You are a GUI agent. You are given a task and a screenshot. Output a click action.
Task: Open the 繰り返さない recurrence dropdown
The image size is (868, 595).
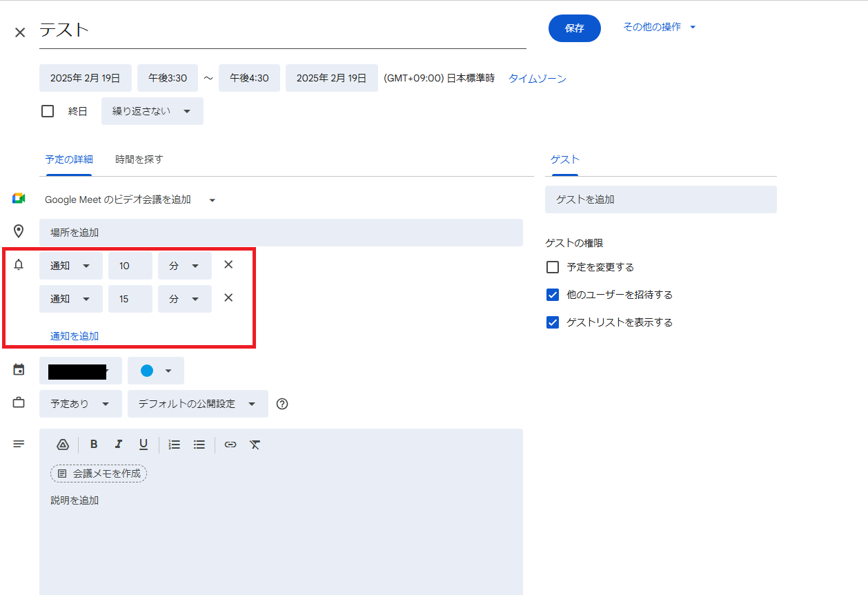152,111
